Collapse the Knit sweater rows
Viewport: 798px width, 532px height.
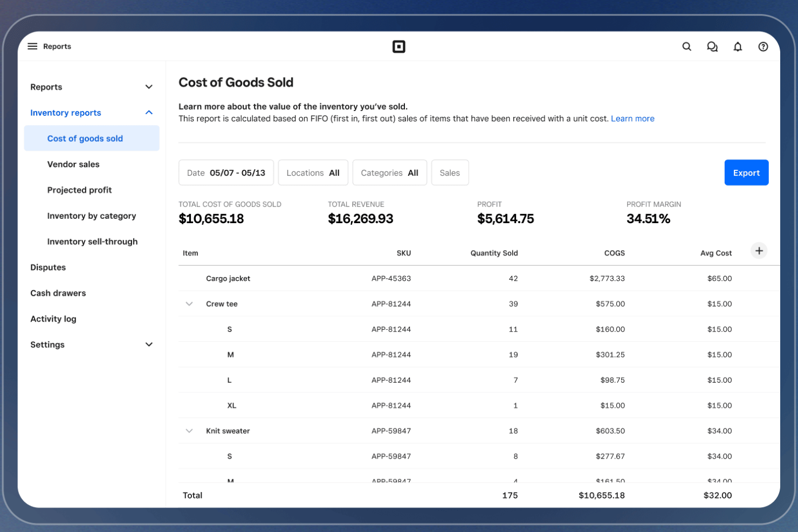[x=189, y=431]
